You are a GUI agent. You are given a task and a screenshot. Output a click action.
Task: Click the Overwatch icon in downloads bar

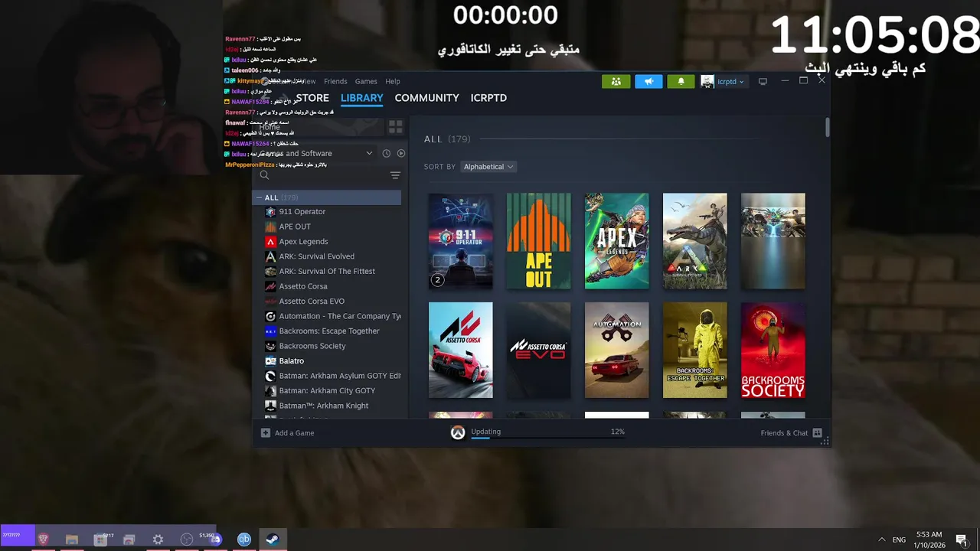click(x=457, y=432)
